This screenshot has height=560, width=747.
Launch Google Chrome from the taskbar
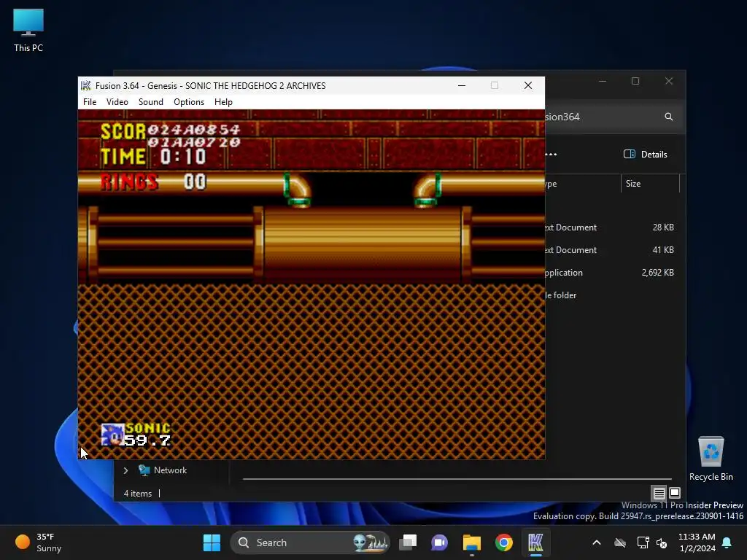[503, 542]
